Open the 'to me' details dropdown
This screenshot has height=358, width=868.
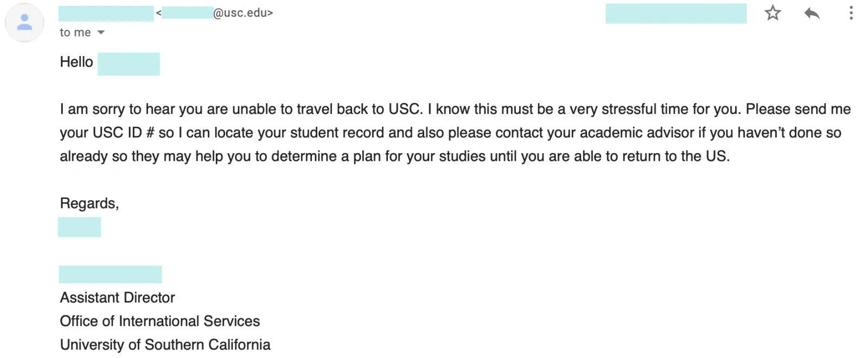81,33
